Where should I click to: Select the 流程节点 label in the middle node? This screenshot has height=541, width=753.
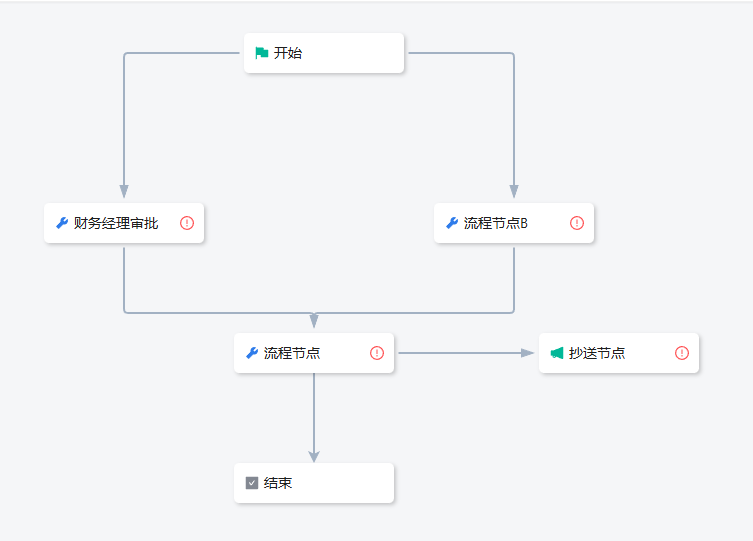292,353
